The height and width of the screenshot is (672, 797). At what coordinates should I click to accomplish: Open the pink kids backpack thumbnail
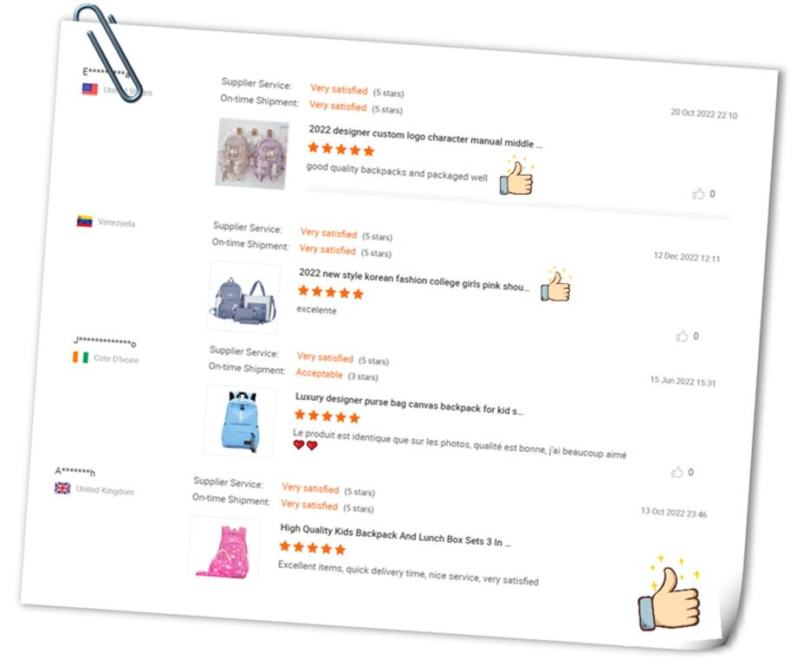(x=226, y=549)
